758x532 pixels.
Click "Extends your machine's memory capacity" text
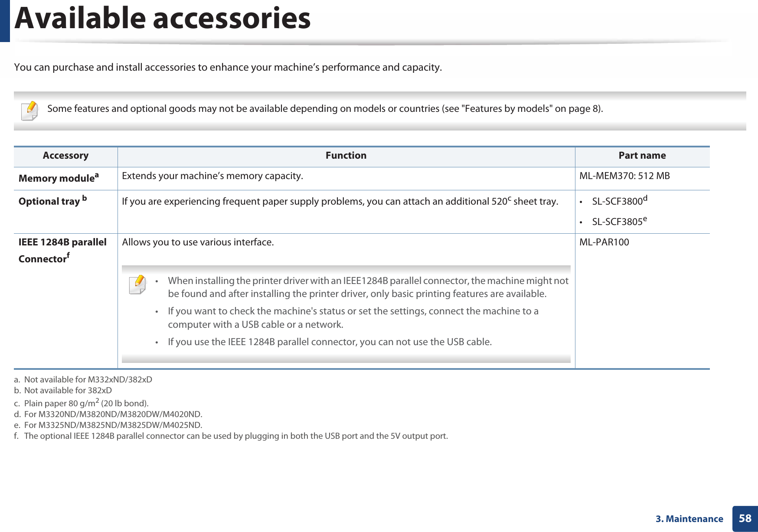click(212, 176)
